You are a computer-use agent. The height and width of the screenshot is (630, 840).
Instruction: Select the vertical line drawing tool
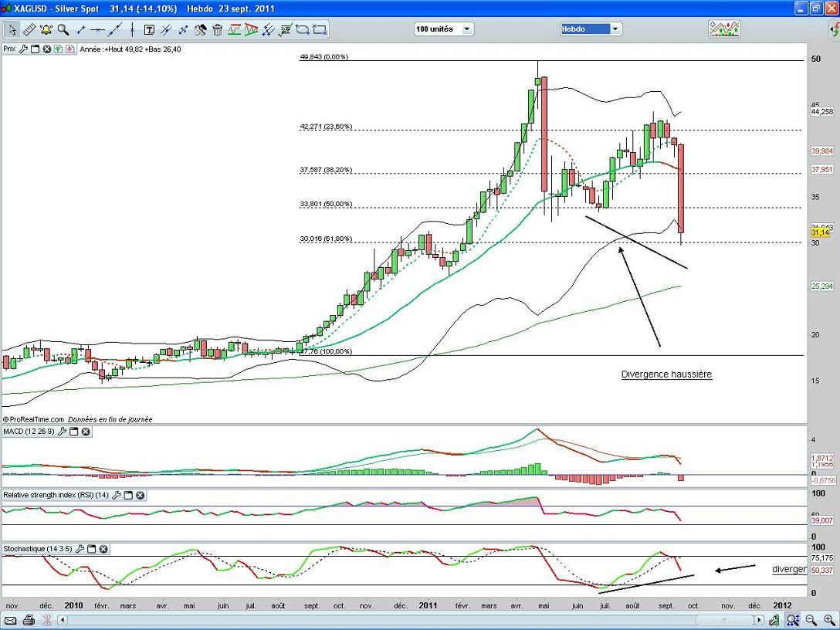(x=132, y=30)
